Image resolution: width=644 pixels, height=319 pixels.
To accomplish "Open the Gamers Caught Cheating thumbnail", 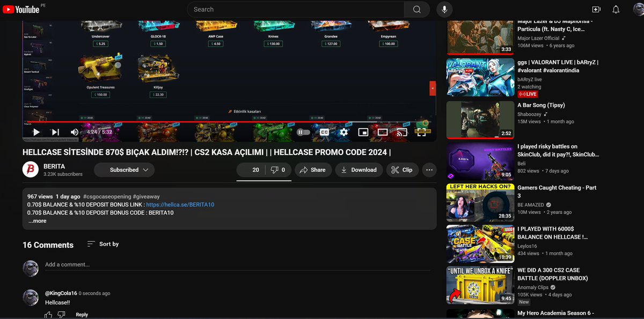I will coord(480,202).
